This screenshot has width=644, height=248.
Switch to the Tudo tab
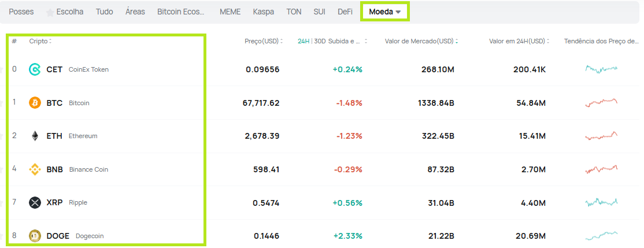tap(104, 12)
